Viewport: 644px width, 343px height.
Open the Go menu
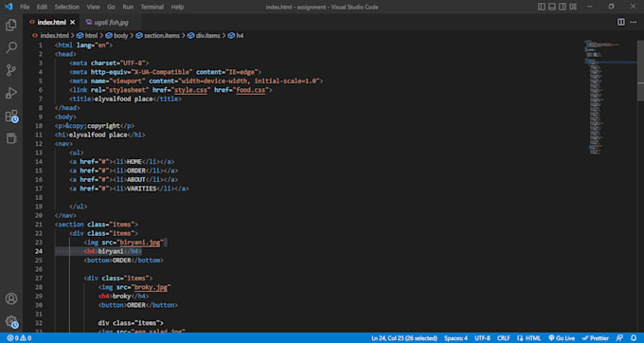tap(111, 7)
